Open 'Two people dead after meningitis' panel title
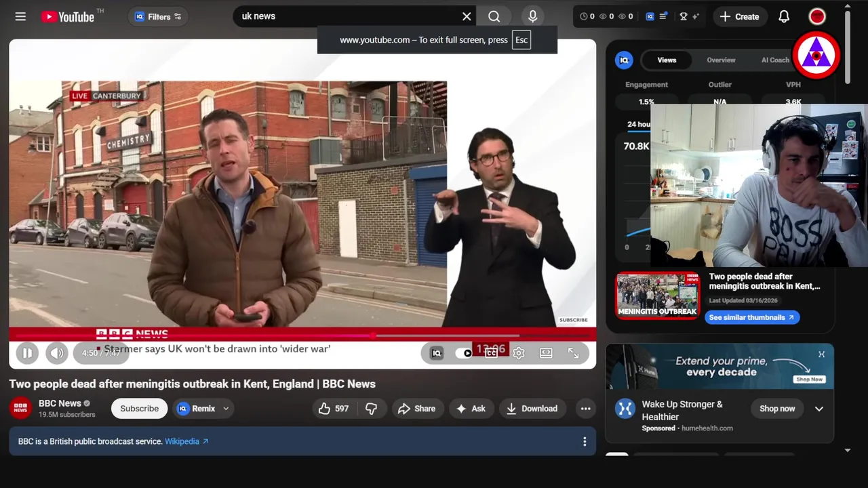This screenshot has height=488, width=868. tap(764, 281)
